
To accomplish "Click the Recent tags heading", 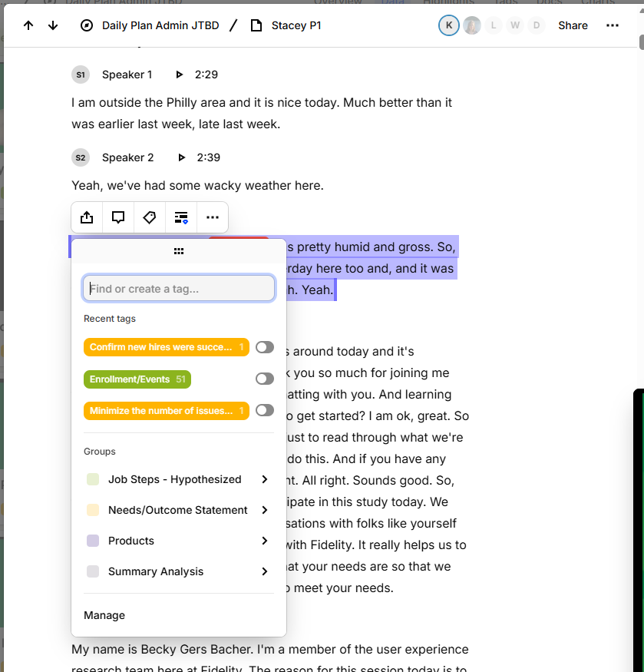I will 110,319.
